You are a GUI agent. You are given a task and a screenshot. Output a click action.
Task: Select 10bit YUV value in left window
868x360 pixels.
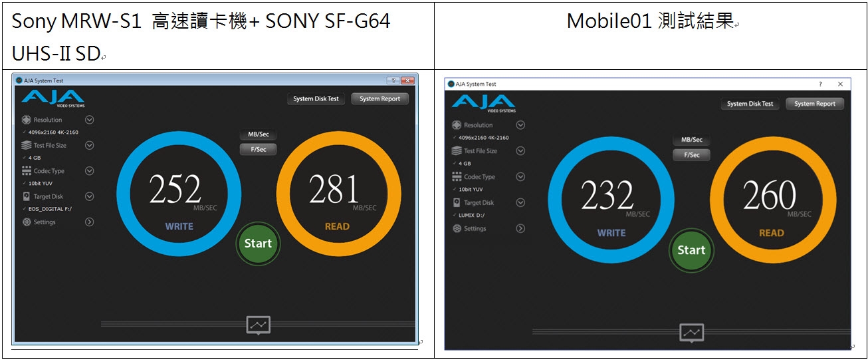coord(41,183)
